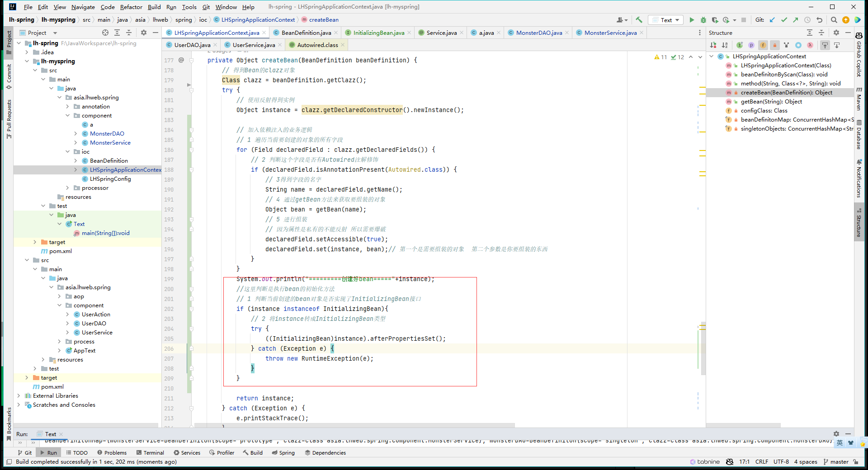Viewport: 868px width, 470px height.
Task: Locate the opened file in Project tree
Action: point(105,33)
